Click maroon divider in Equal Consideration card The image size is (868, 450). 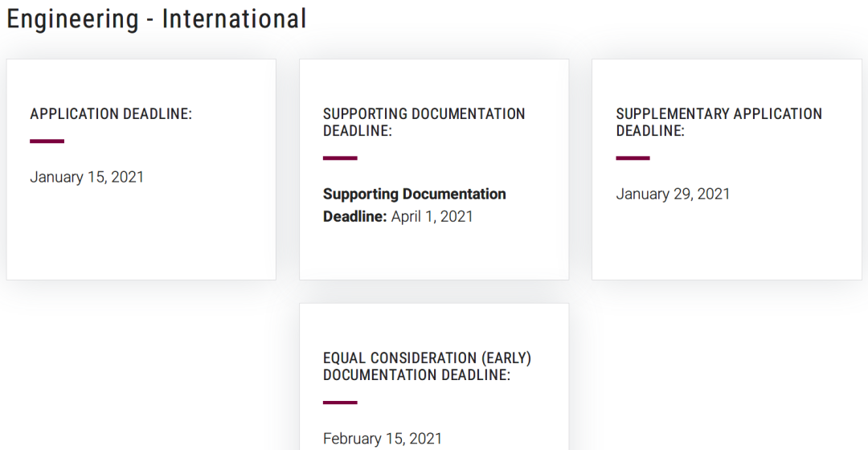pos(340,403)
